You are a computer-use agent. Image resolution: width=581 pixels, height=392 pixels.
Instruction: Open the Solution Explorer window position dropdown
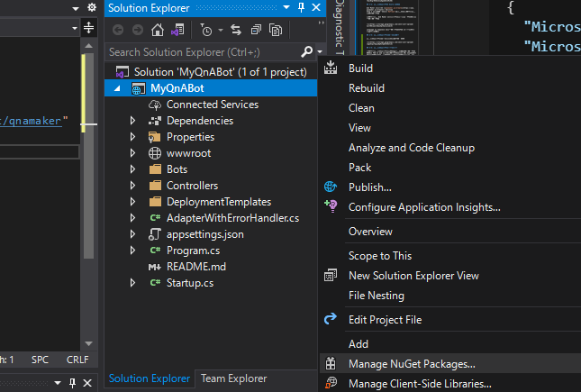coord(286,7)
